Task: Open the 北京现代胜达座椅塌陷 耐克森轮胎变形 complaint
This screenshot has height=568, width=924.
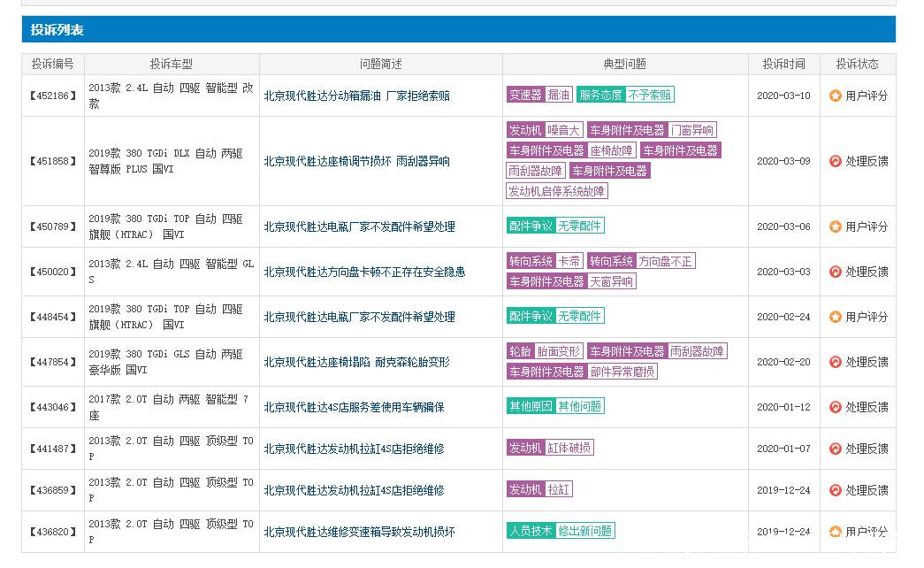Action: [356, 362]
